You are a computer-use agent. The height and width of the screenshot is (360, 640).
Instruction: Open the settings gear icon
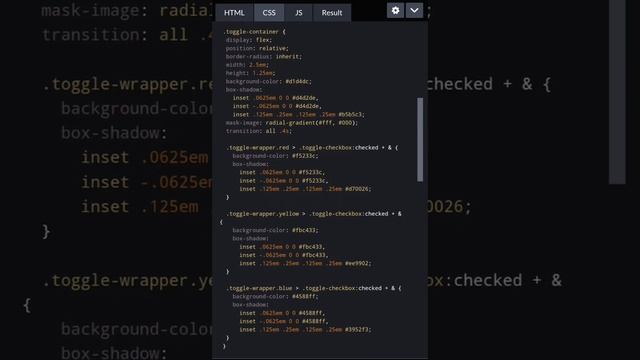(x=395, y=11)
